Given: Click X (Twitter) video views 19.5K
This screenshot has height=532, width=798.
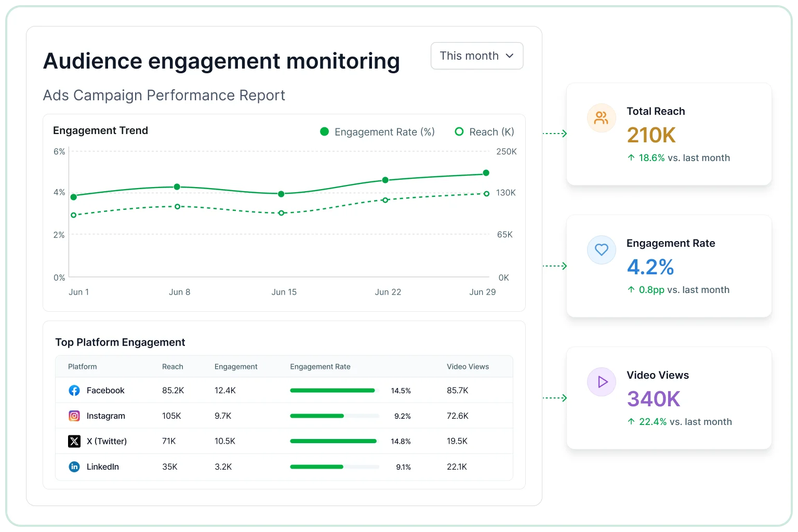Looking at the screenshot, I should (x=457, y=441).
